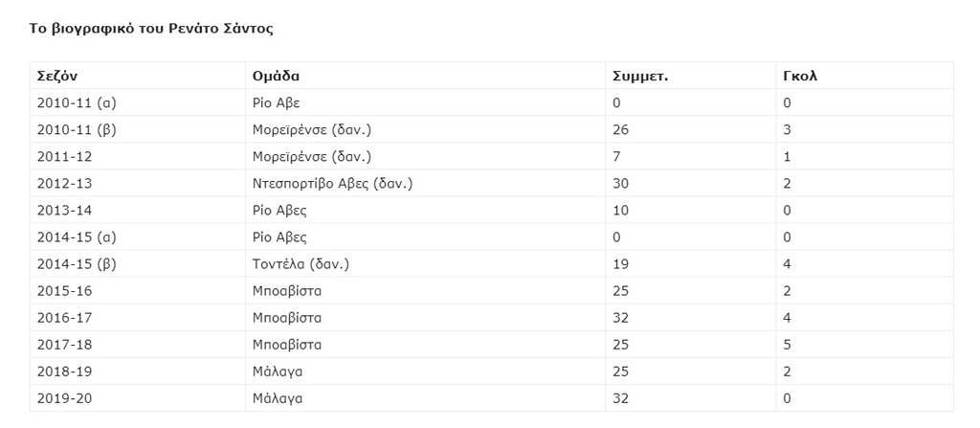This screenshot has width=980, height=428.
Task: Click the Μορεϊρένσε (δαν.) cell in 2011-12 row
Action: coord(311,156)
